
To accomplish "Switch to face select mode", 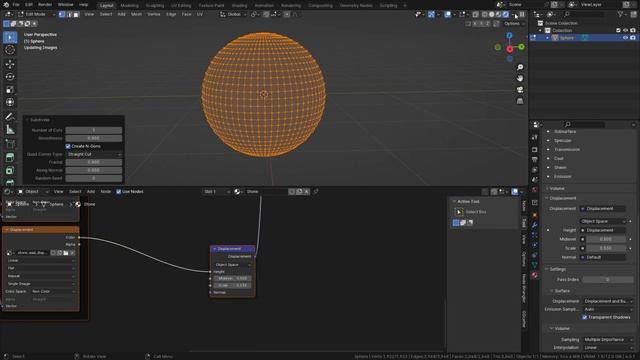I will 76,14.
